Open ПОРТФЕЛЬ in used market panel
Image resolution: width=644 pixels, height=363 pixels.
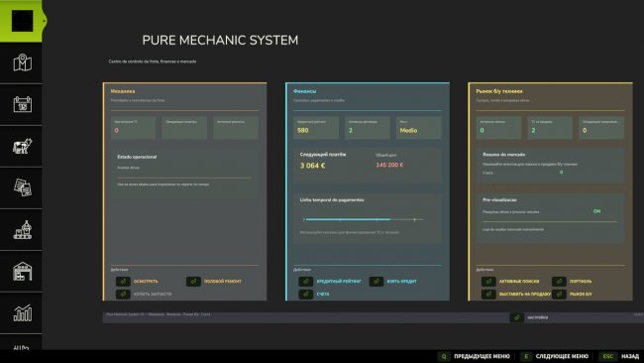coord(581,282)
